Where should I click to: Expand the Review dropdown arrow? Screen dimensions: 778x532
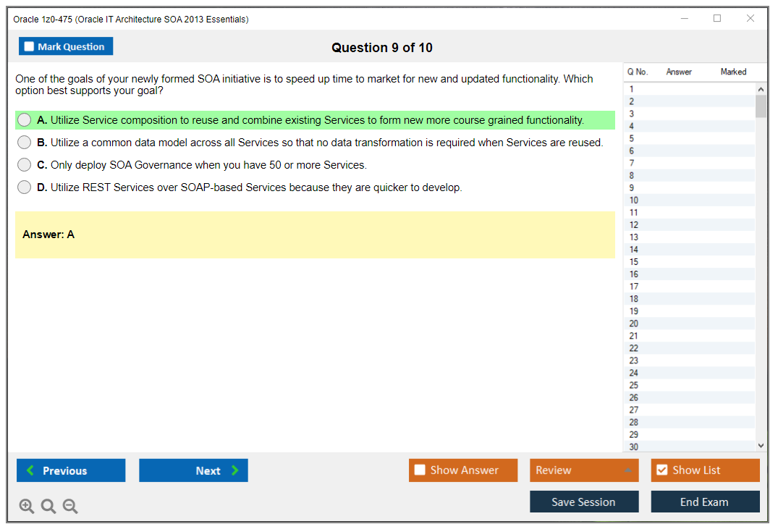coord(627,470)
